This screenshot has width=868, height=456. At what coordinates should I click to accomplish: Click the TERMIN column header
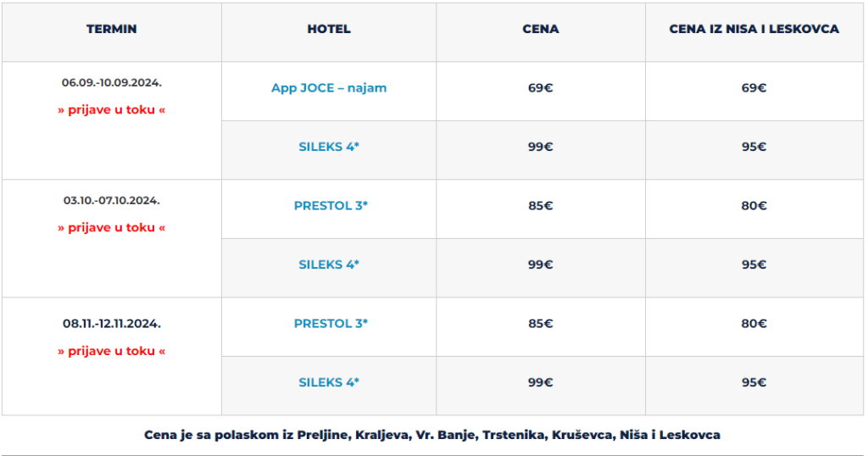[111, 30]
